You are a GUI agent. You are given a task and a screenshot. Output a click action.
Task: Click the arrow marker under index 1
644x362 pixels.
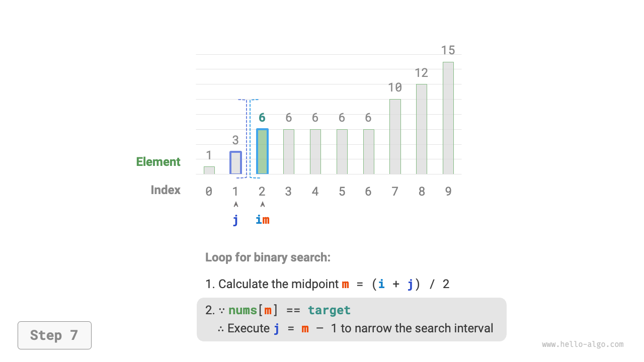click(236, 204)
